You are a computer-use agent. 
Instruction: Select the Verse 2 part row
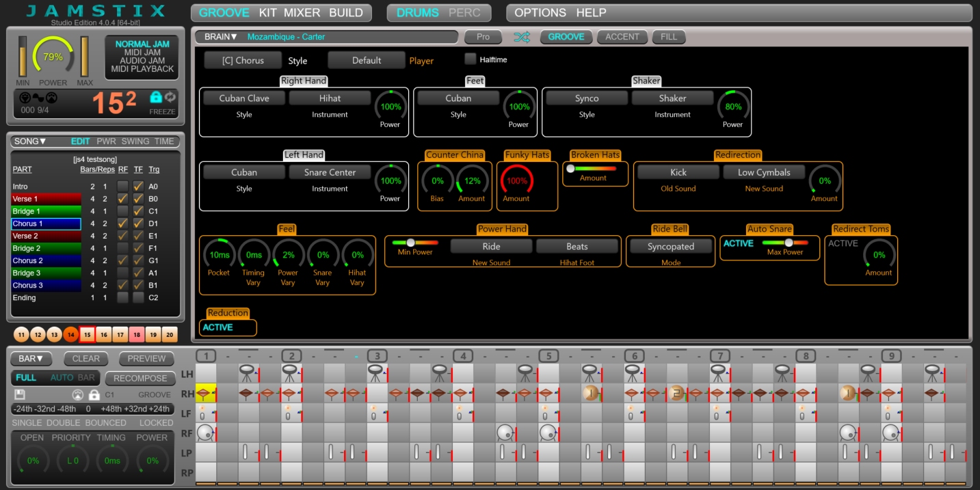point(47,236)
